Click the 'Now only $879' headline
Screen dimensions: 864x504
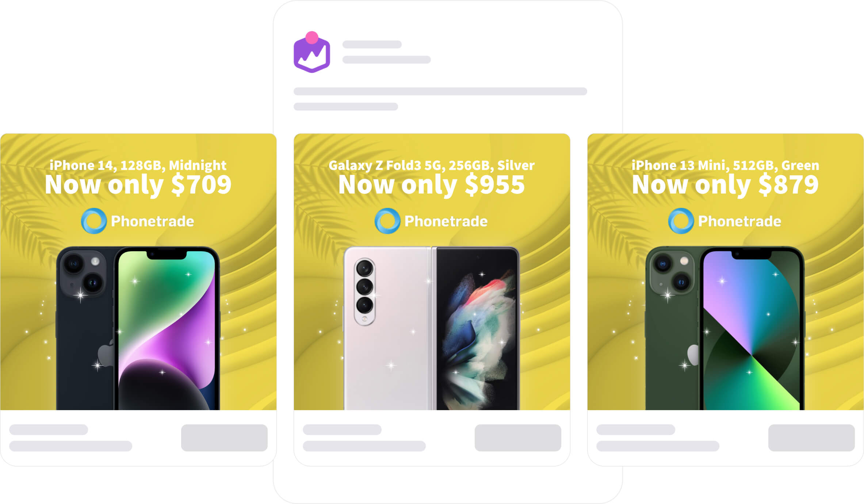click(x=725, y=185)
